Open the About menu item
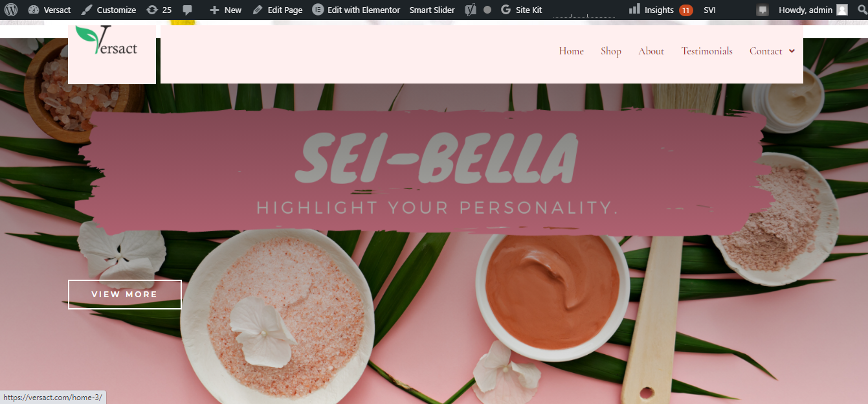Viewport: 868px width, 404px height. point(651,51)
